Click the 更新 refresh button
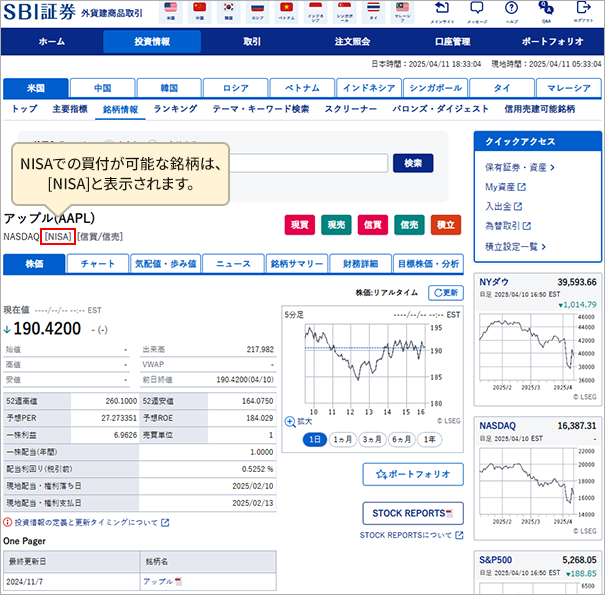Screen dimensions: 605x595 click(446, 293)
